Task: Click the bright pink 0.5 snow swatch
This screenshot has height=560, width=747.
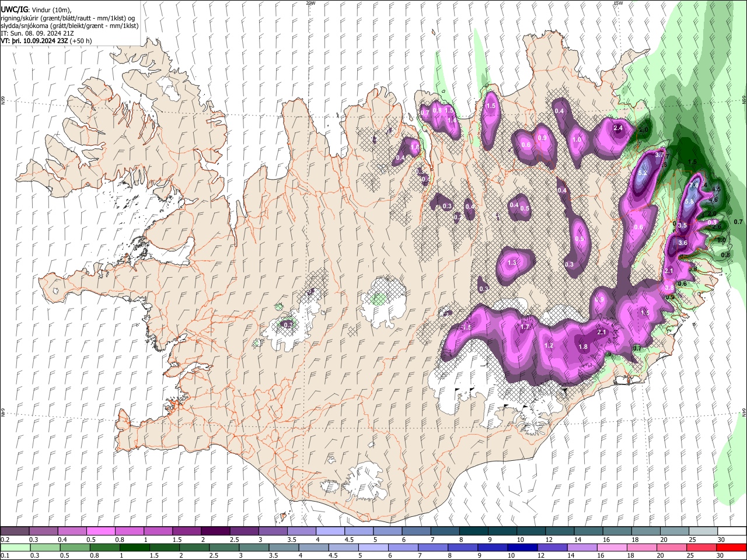Action: coord(101,531)
